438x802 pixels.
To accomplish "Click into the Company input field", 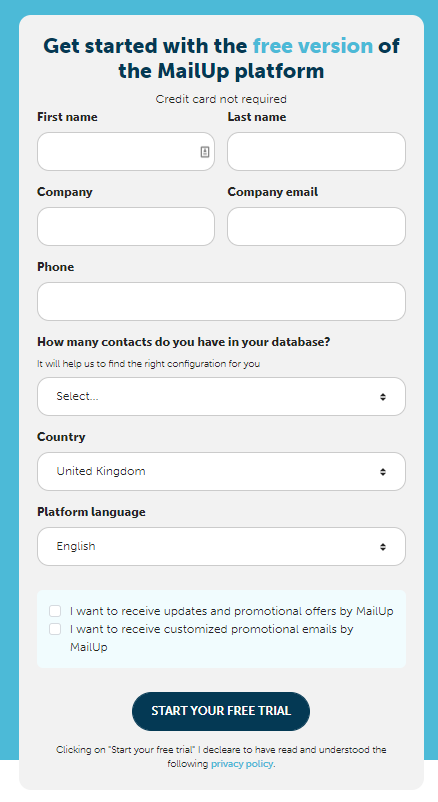I will [x=126, y=226].
